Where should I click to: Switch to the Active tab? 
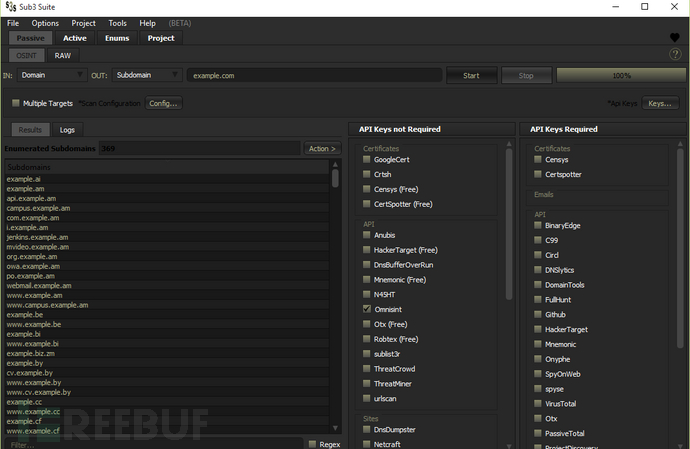click(75, 38)
